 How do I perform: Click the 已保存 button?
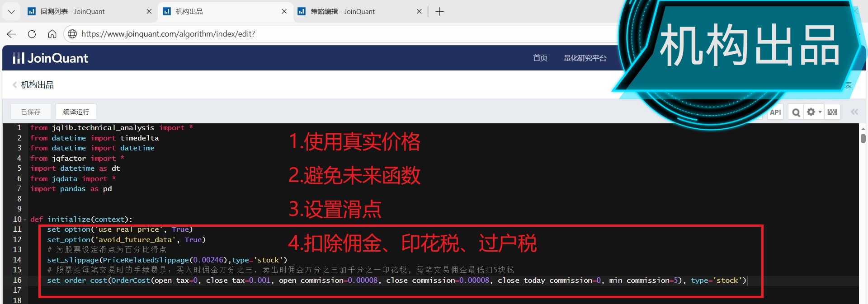[31, 112]
